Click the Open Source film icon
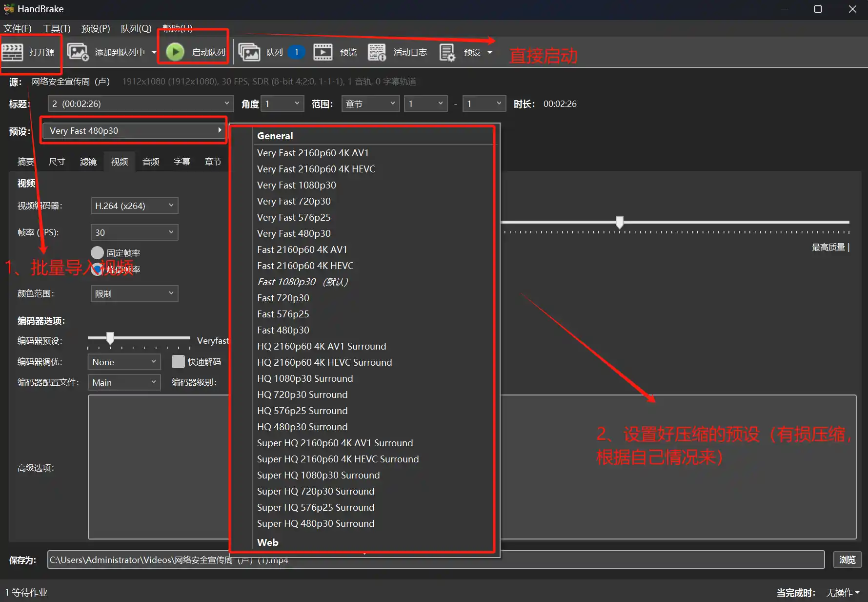This screenshot has height=602, width=868. [x=13, y=52]
